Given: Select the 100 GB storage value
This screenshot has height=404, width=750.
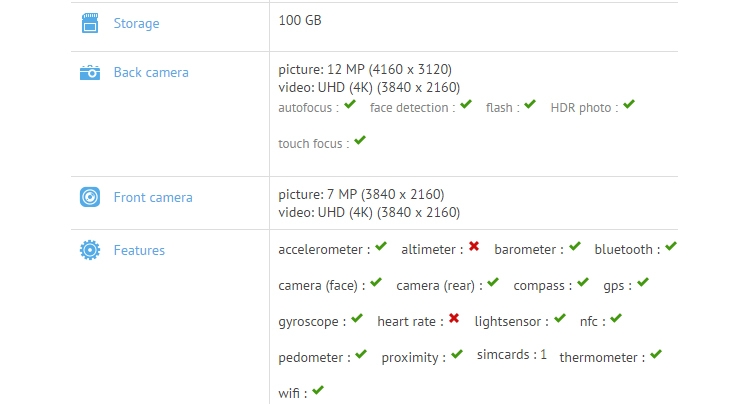Looking at the screenshot, I should 300,21.
